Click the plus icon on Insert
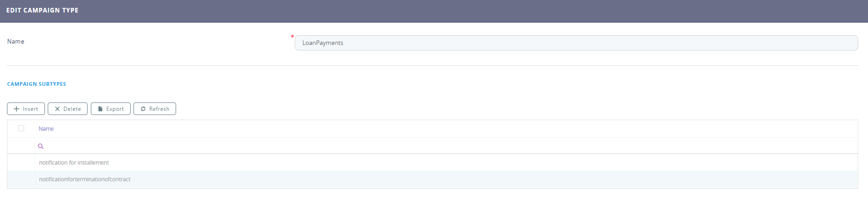 coord(16,109)
